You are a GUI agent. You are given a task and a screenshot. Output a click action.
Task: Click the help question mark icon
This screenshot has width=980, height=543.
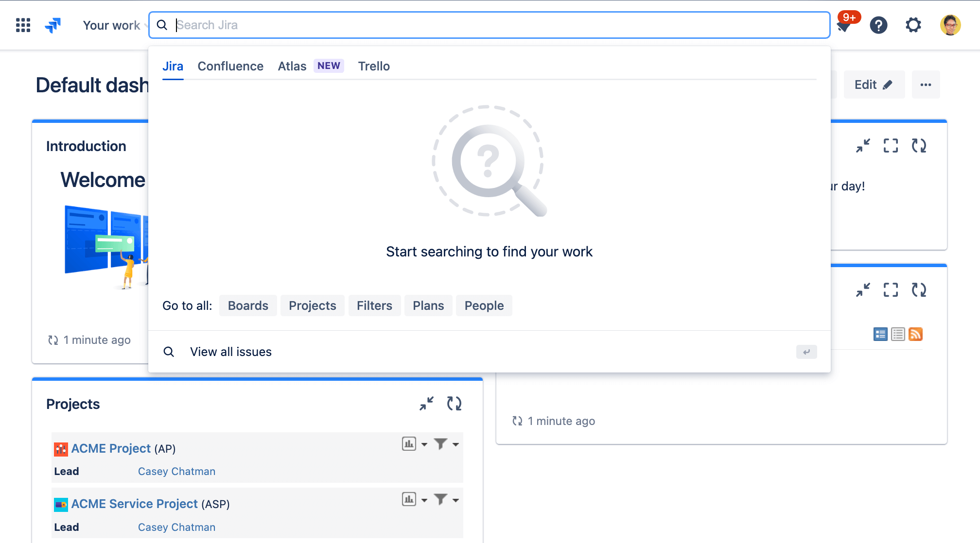coord(878,25)
